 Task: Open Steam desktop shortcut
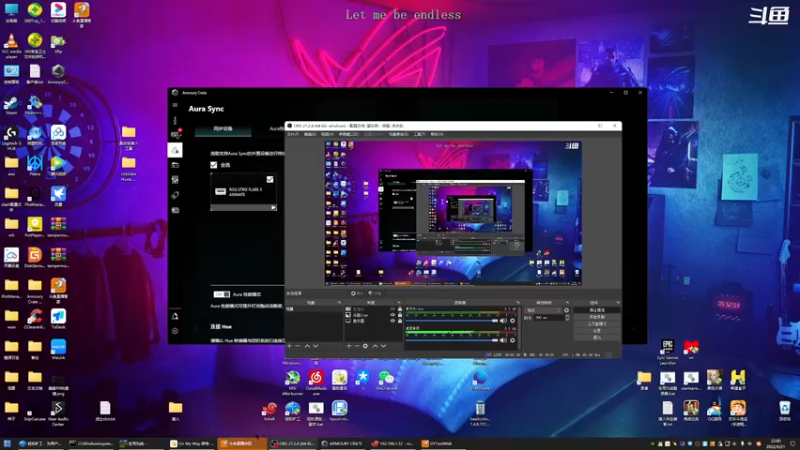[x=11, y=106]
